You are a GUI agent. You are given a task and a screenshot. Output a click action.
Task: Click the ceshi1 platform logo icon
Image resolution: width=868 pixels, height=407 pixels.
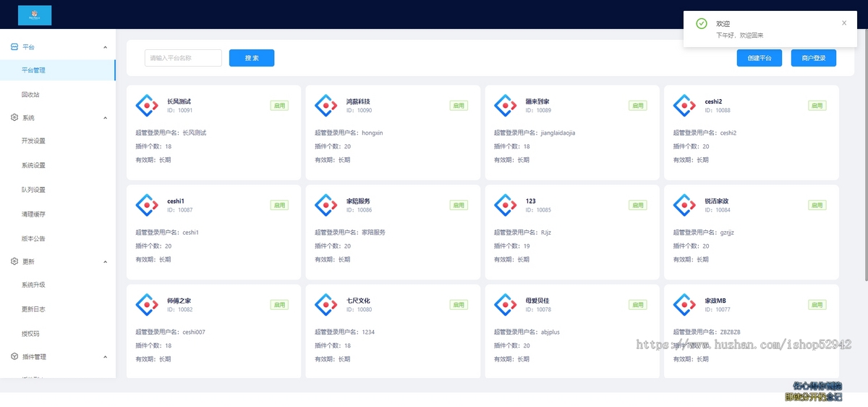[x=147, y=206]
